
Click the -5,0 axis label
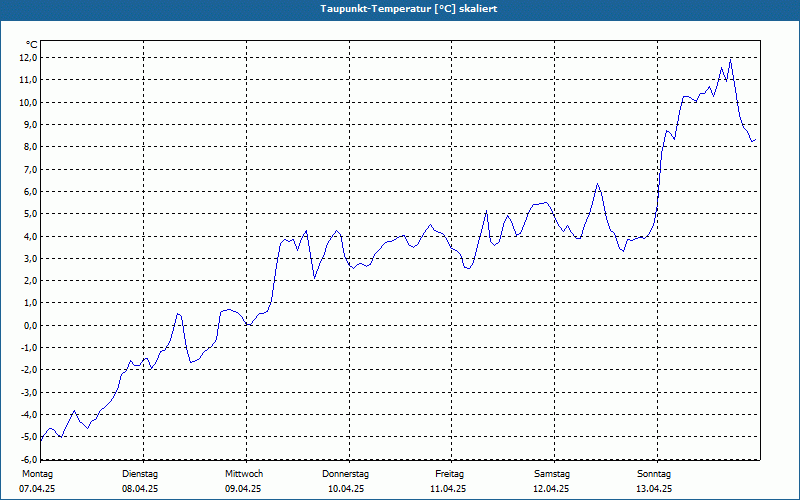(29, 437)
